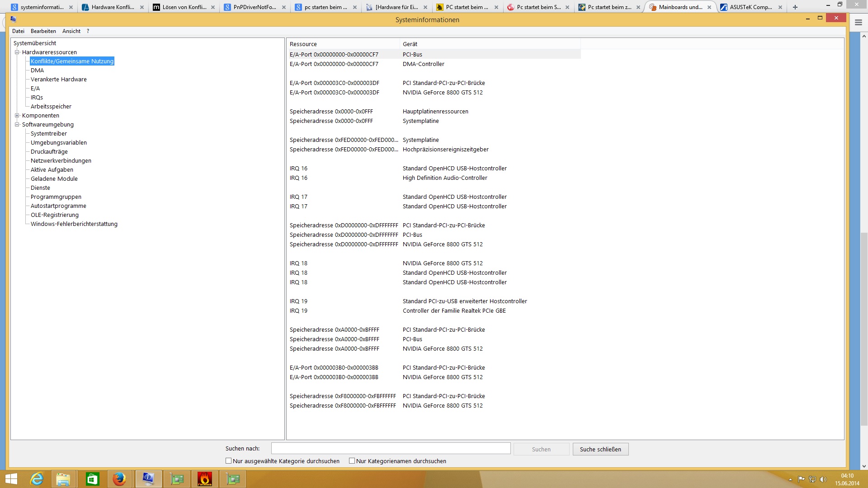Launch the Windows Store taskbar icon
The image size is (868, 488).
point(92,479)
